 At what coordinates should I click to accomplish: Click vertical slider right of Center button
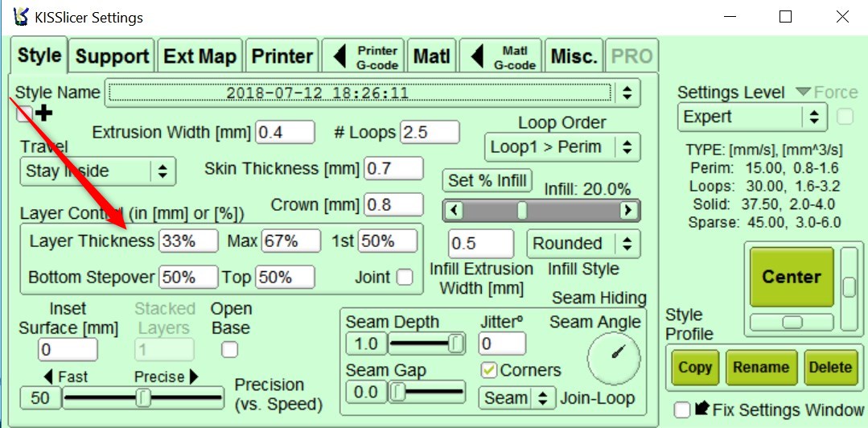pos(849,288)
